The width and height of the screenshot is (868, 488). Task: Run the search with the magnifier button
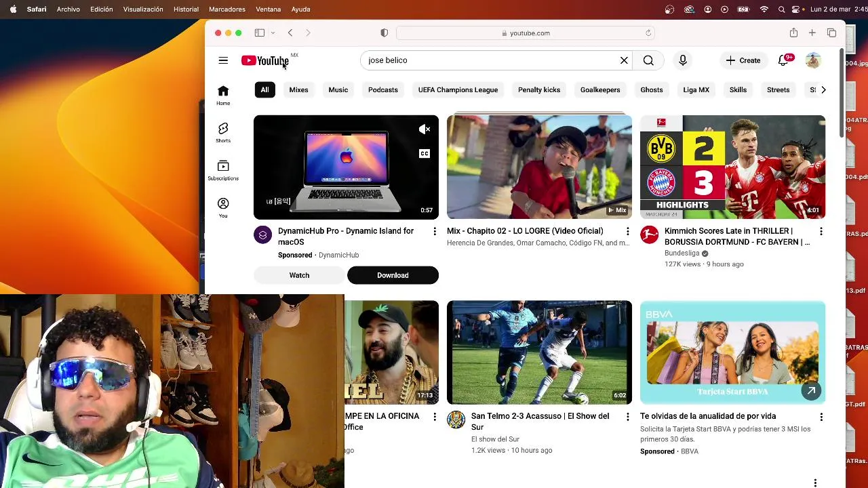(x=648, y=60)
